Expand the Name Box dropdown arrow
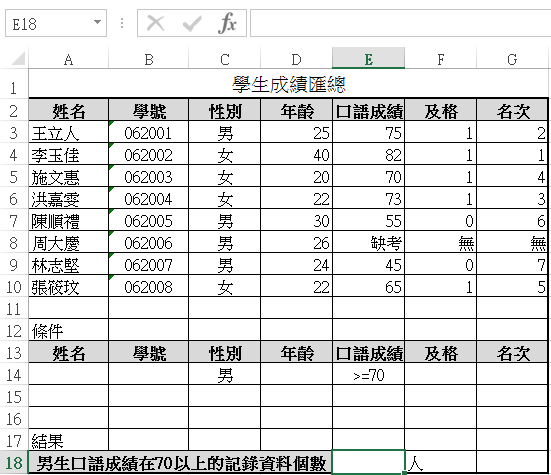551x475 pixels. coord(97,22)
